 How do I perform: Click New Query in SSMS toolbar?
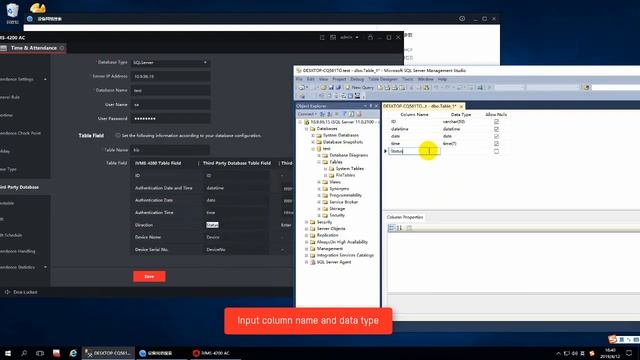pyautogui.click(x=360, y=87)
